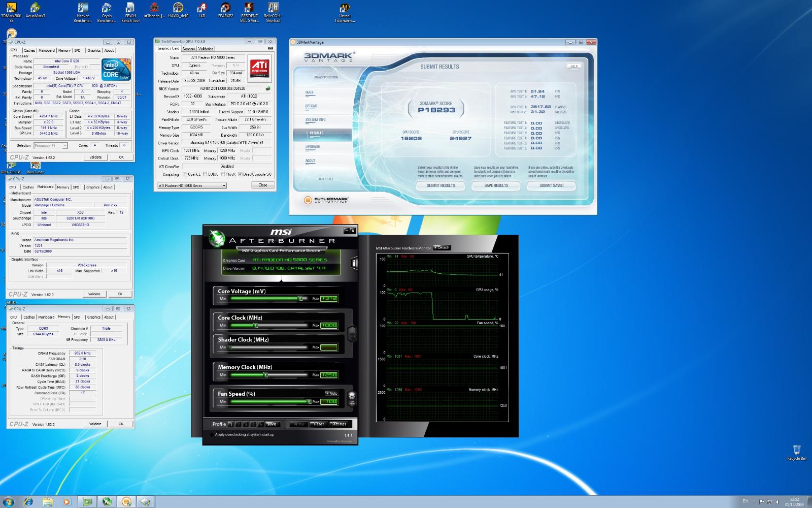The width and height of the screenshot is (812, 508).
Task: Open Afterburner Settings
Action: pyautogui.click(x=339, y=424)
